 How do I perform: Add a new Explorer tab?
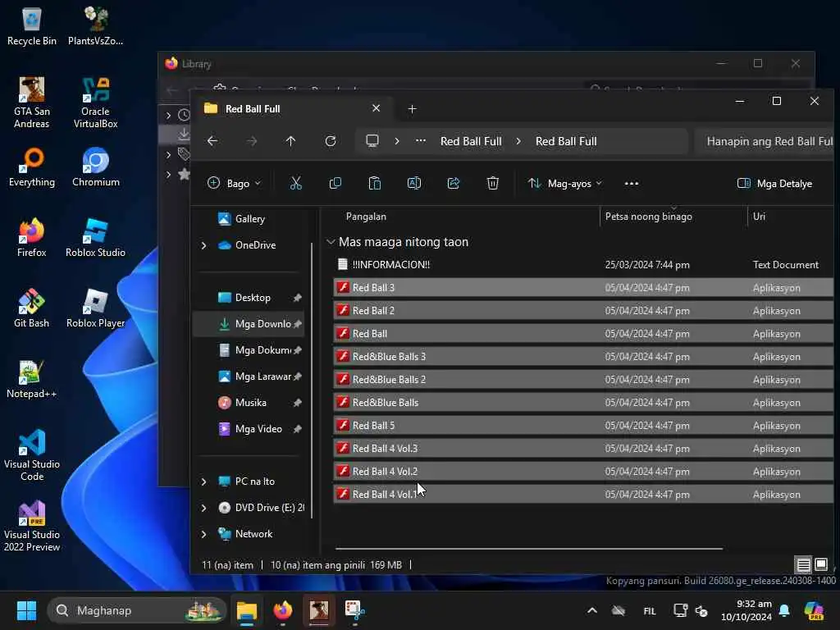click(412, 109)
